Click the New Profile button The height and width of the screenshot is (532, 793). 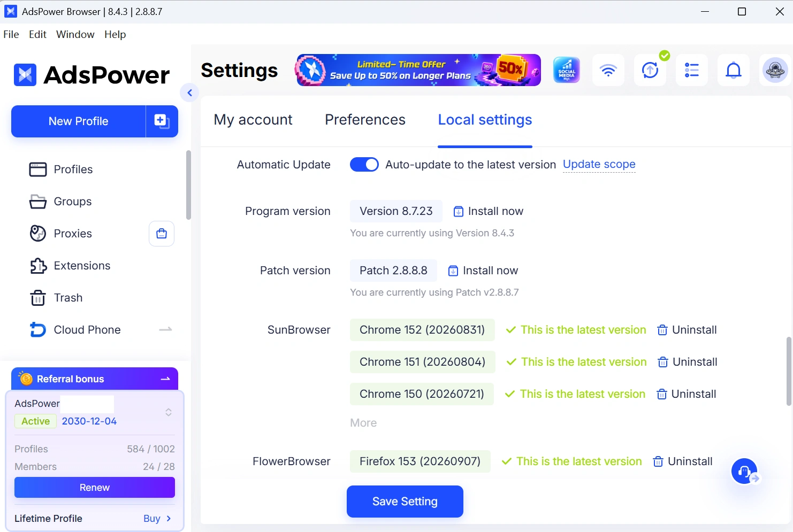pos(79,121)
